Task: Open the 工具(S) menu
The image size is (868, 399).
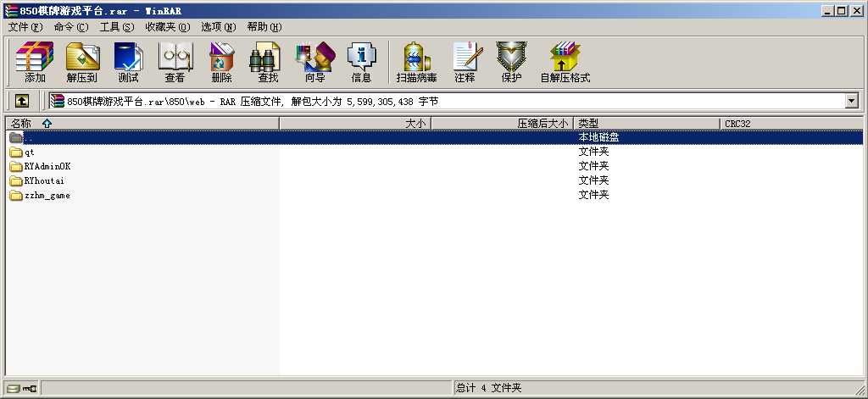Action: point(117,27)
